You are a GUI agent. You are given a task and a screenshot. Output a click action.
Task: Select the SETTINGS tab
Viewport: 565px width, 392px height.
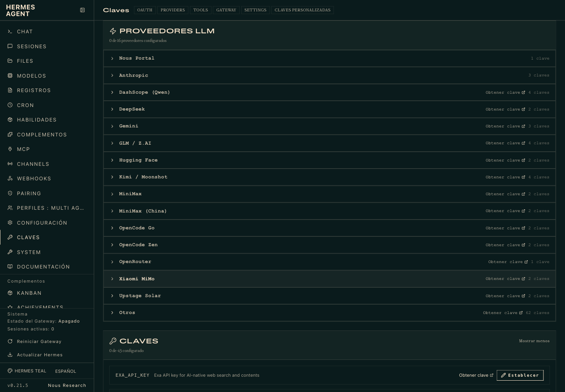tap(255, 10)
